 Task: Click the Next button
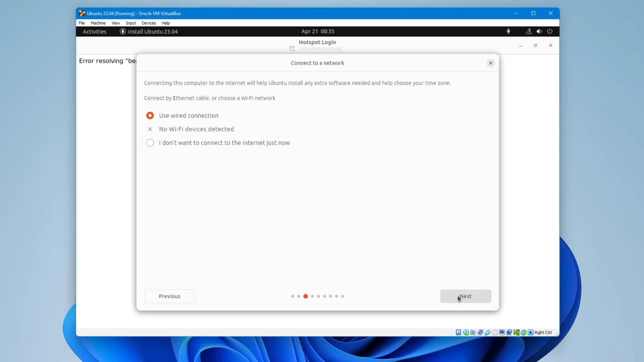465,296
